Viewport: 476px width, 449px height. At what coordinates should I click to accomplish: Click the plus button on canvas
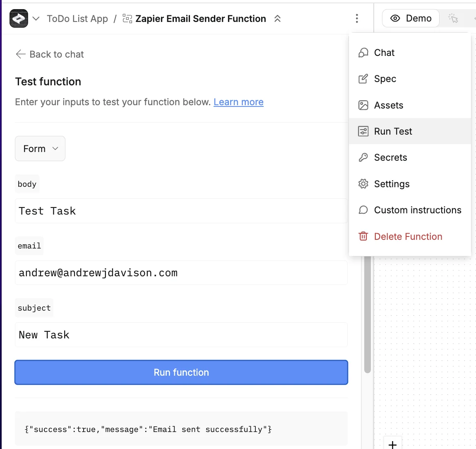[x=392, y=444]
